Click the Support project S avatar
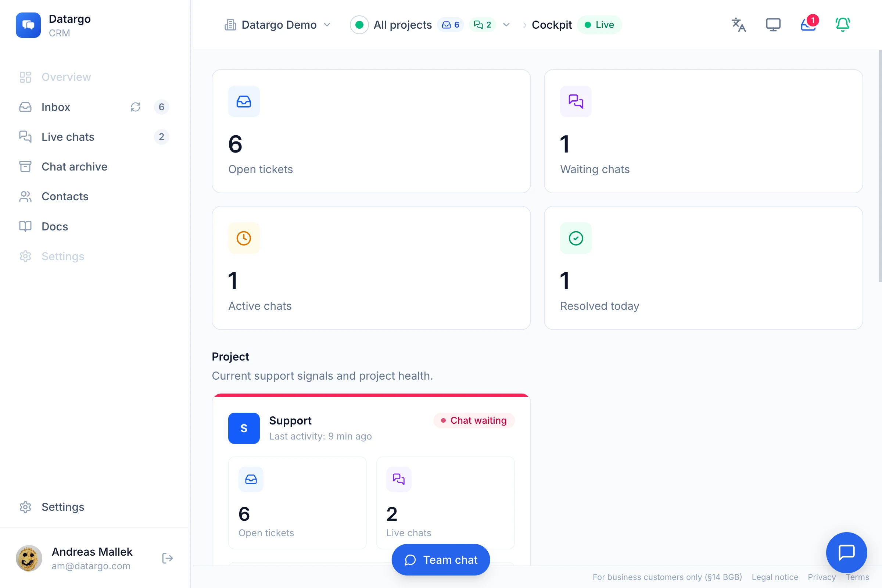Image resolution: width=882 pixels, height=588 pixels. [244, 428]
